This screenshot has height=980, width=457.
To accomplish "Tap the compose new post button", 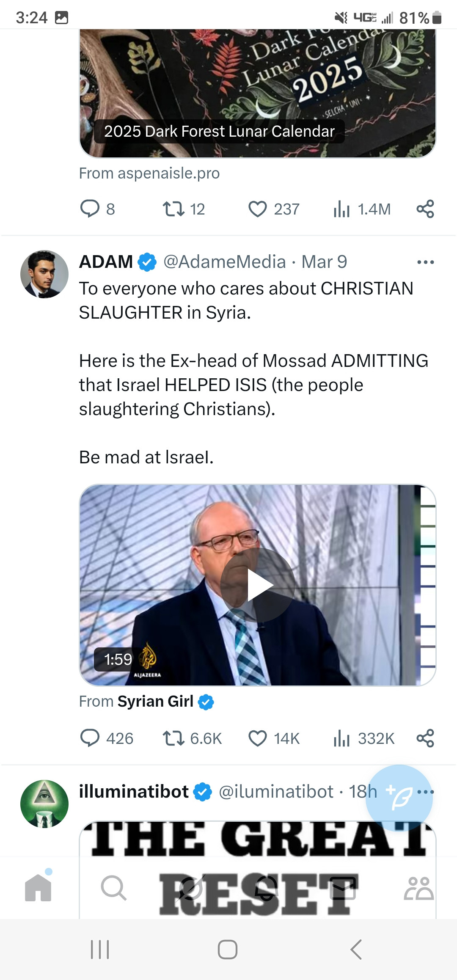I will (399, 798).
